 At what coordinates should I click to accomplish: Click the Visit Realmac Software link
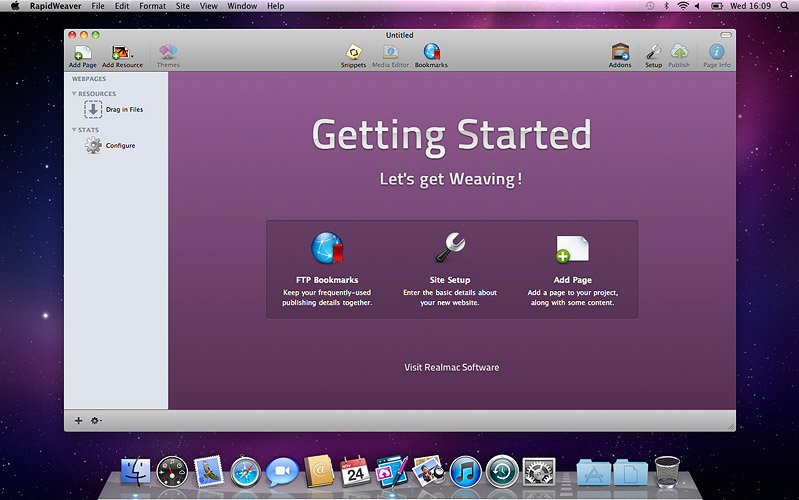pyautogui.click(x=451, y=367)
